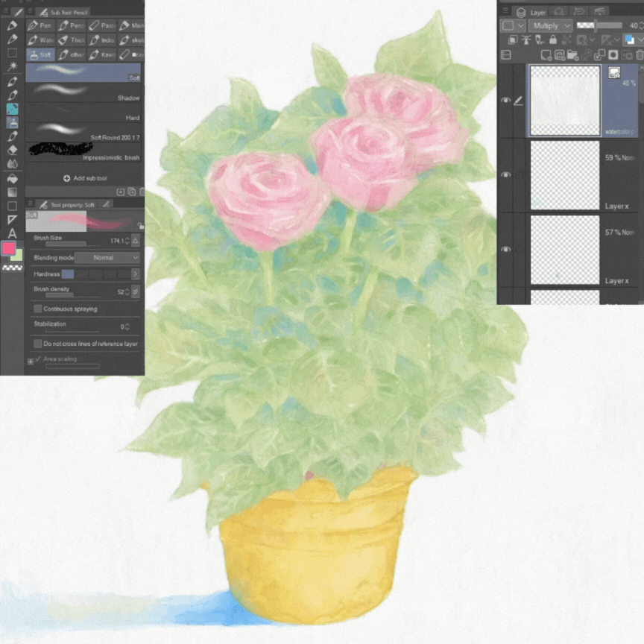This screenshot has height=644, width=644.
Task: Toggle Set as draft layer icon
Action: click(540, 40)
